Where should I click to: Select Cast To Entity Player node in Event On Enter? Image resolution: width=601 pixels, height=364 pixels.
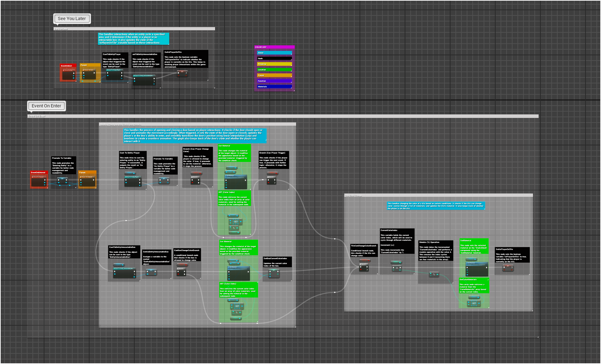click(x=133, y=181)
